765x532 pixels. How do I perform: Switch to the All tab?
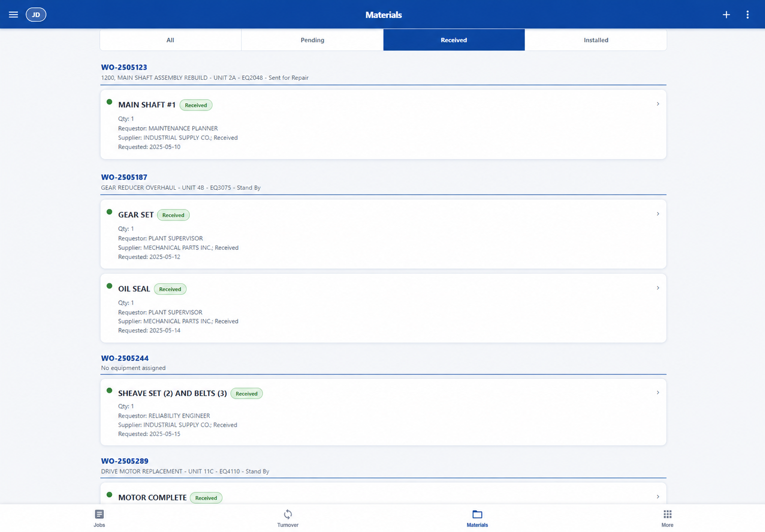[170, 40]
